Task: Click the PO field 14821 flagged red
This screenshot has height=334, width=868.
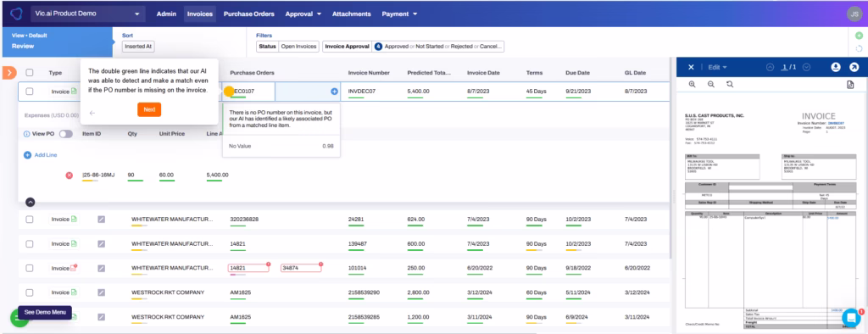Action: [248, 268]
